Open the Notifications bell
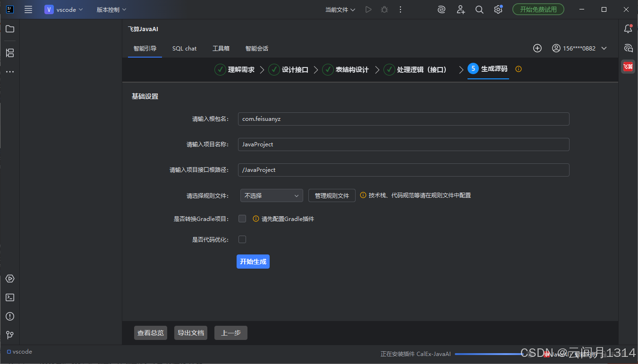Image resolution: width=638 pixels, height=364 pixels. tap(628, 29)
